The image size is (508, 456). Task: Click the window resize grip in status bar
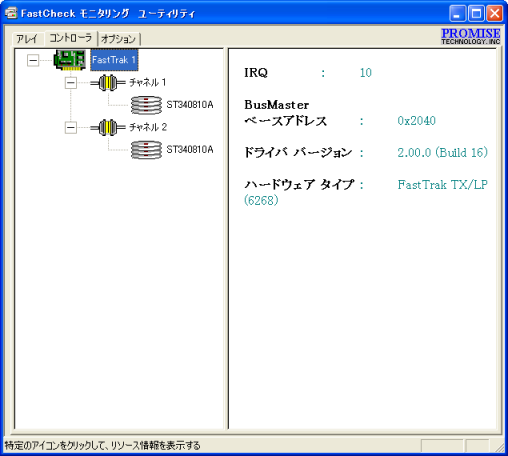[499, 446]
